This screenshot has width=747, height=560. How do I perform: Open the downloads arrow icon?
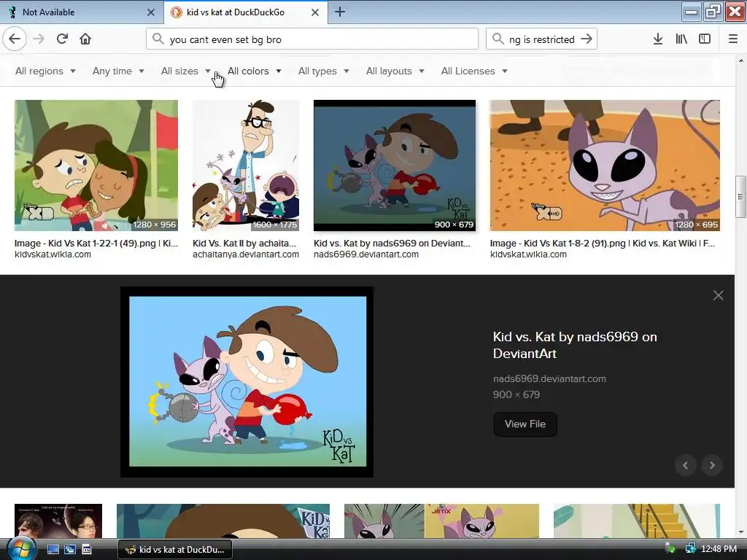658,39
